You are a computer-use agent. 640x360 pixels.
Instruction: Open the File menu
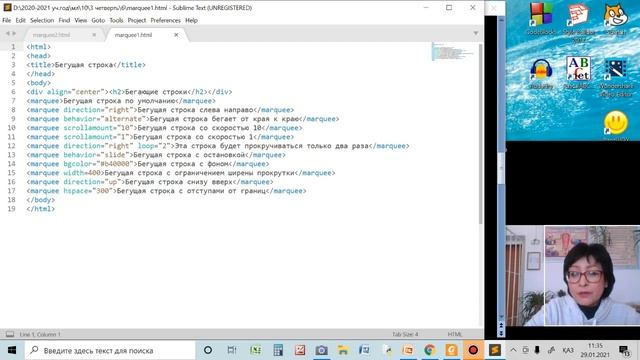pos(7,20)
